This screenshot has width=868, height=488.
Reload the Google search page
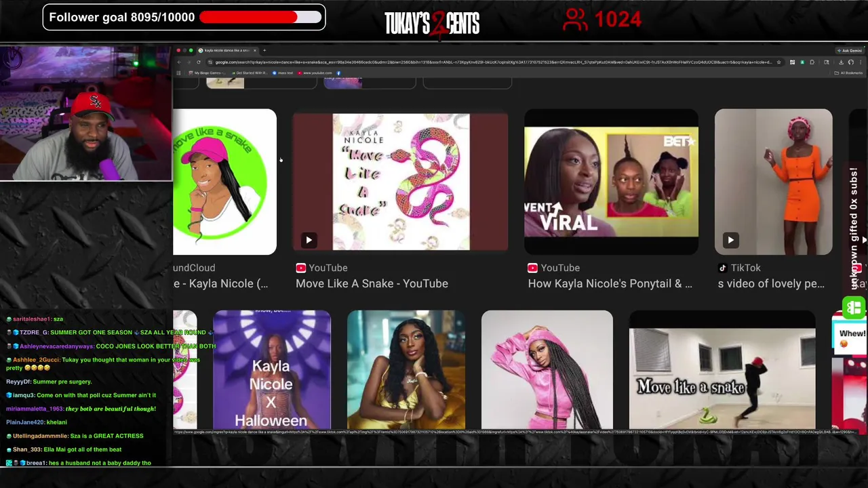point(199,62)
